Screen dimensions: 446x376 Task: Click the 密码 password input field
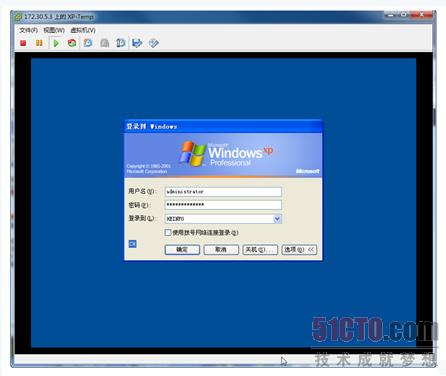tap(223, 205)
